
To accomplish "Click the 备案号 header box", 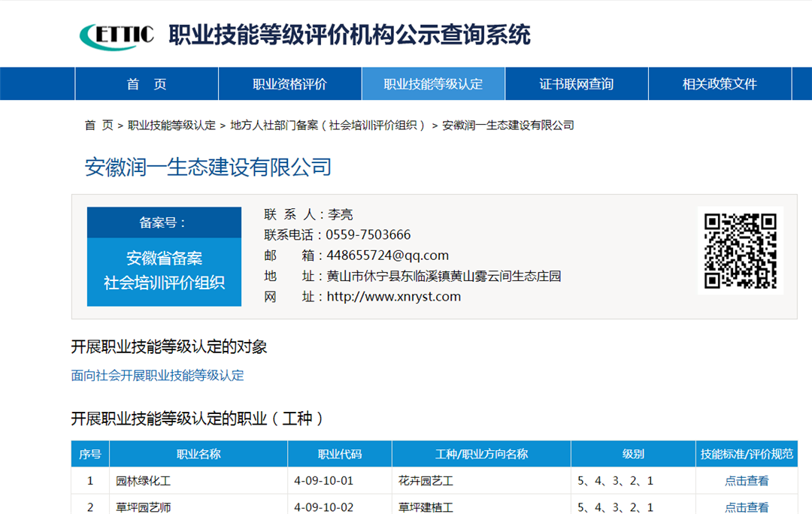I will [164, 222].
